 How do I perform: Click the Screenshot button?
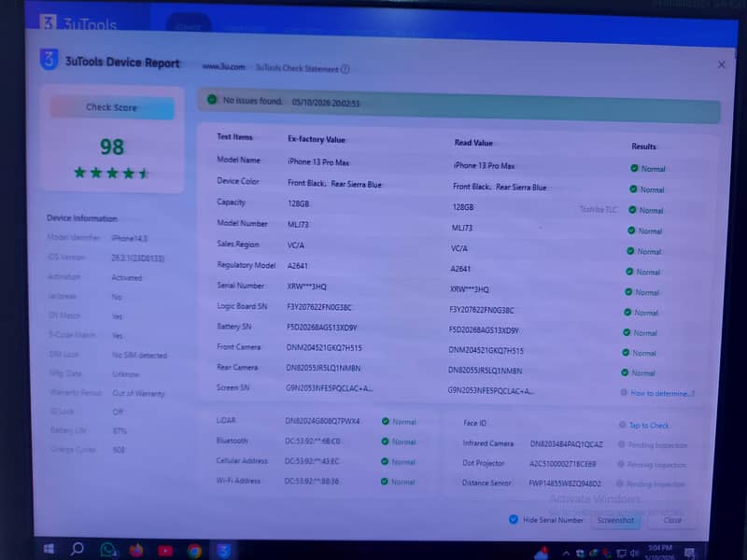click(615, 520)
